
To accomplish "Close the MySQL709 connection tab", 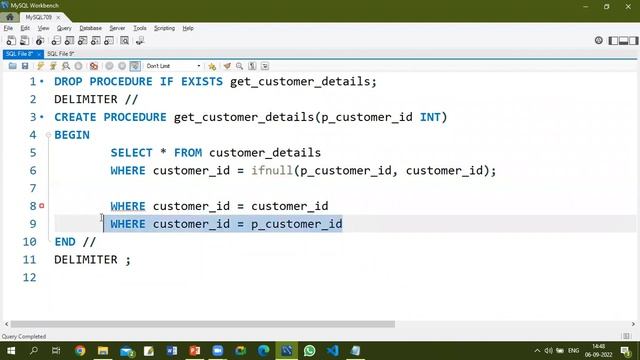I will coord(58,17).
